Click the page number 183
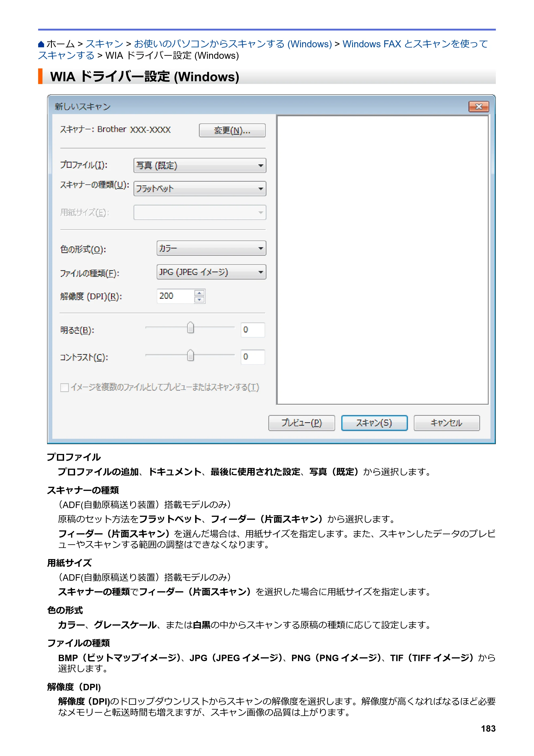This screenshot has height=756, width=534. (488, 729)
